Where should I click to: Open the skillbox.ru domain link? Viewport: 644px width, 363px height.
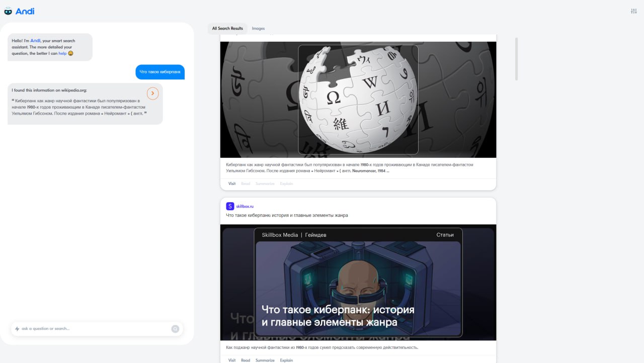coord(245,206)
